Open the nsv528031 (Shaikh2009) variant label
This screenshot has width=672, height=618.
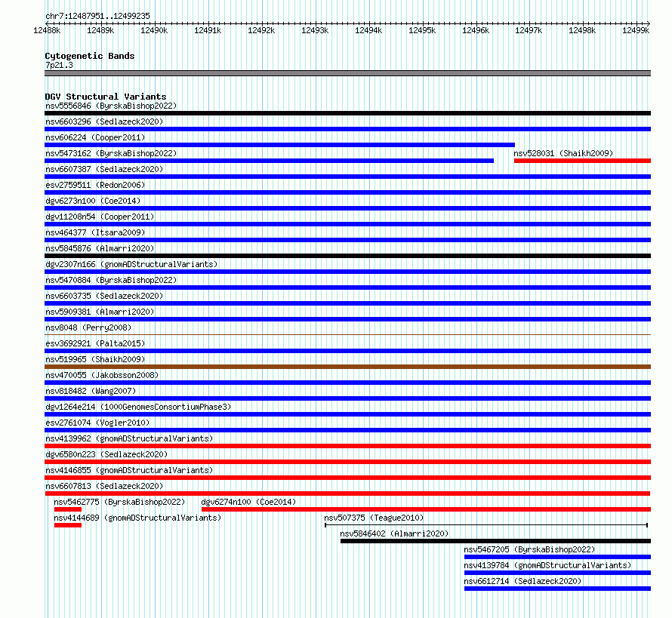[563, 153]
